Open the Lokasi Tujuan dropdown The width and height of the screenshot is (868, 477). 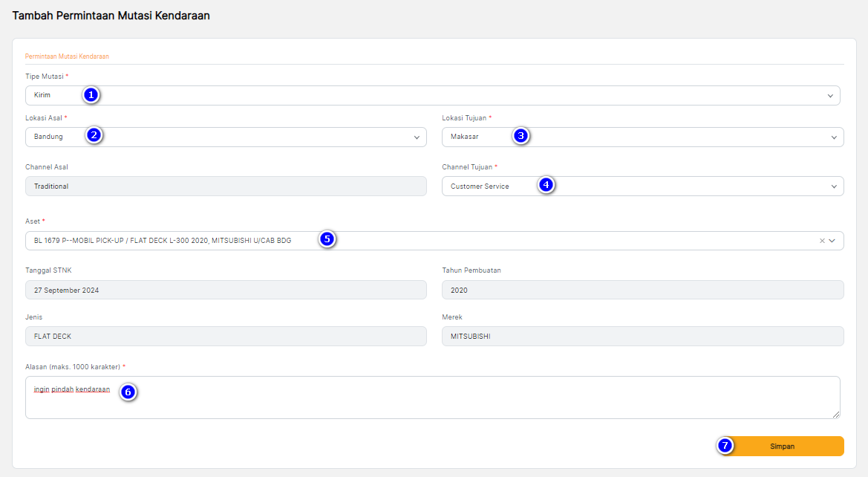(834, 137)
